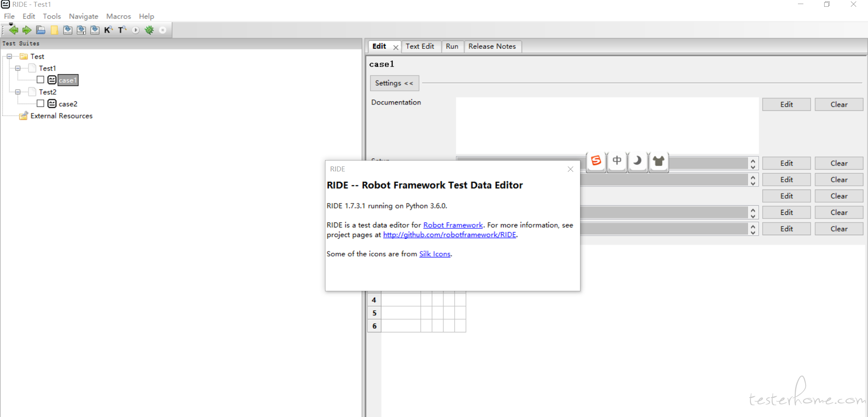Select External Resources in tree
The image size is (868, 417).
[x=61, y=116]
